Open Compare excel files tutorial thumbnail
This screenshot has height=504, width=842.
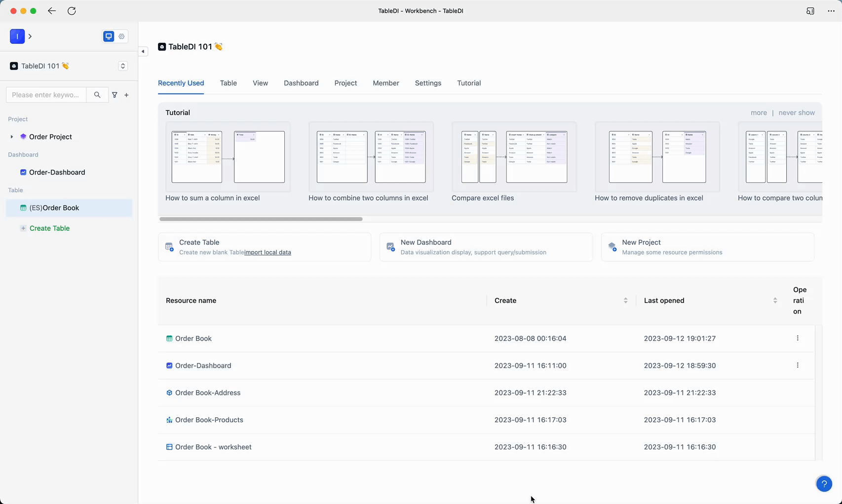[514, 157]
